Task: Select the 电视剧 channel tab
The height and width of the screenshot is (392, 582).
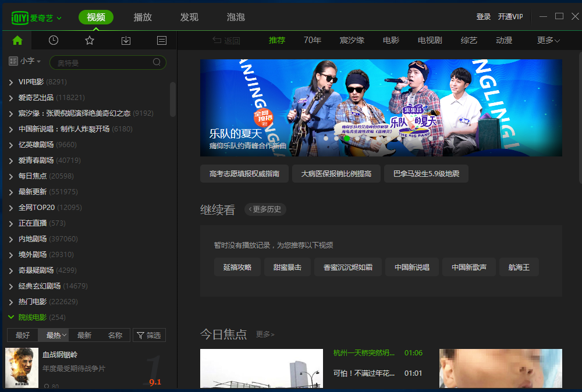Action: tap(430, 40)
